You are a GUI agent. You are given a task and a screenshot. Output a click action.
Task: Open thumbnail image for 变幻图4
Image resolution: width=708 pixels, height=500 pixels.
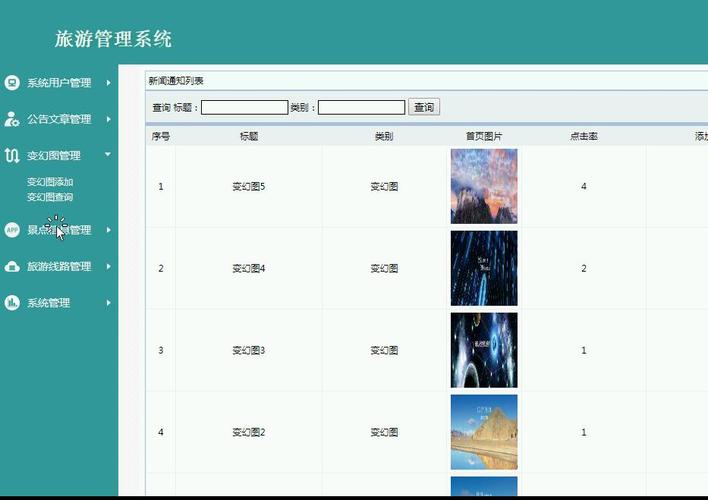pos(484,268)
